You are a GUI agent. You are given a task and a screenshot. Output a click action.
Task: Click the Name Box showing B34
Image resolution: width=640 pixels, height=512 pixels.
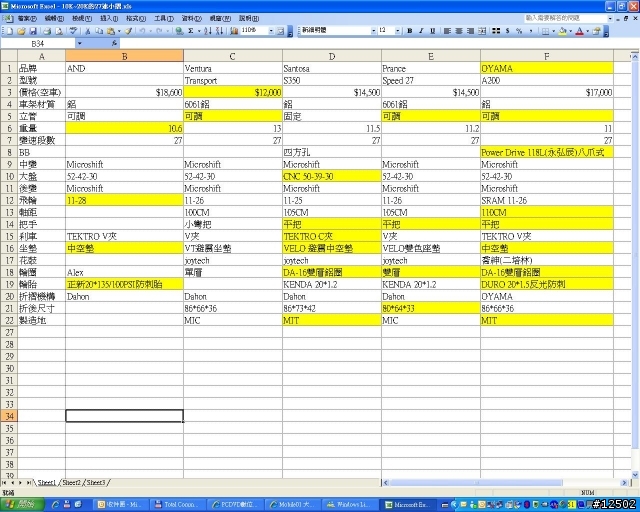[x=38, y=43]
